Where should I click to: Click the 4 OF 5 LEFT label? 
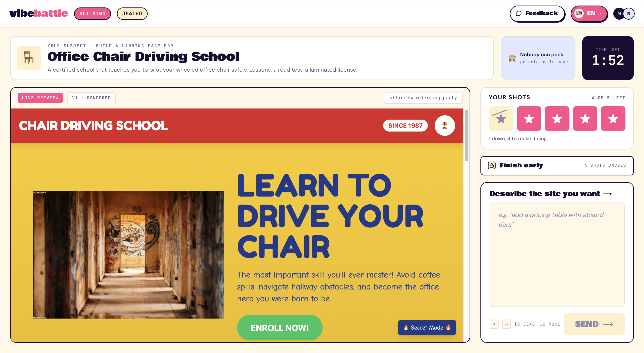(x=608, y=98)
